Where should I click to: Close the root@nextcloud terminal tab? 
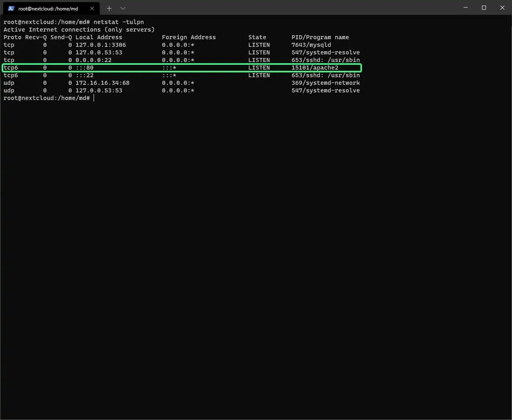click(92, 8)
